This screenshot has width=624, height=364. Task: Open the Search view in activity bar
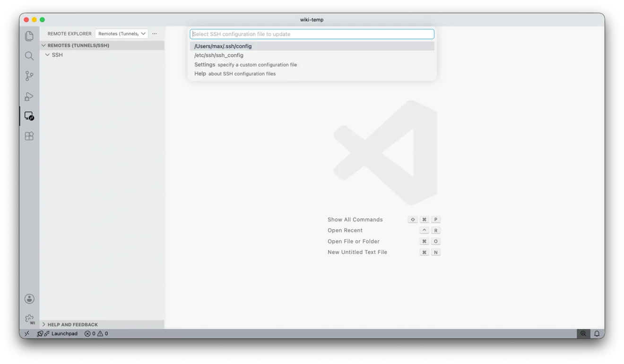tap(29, 56)
